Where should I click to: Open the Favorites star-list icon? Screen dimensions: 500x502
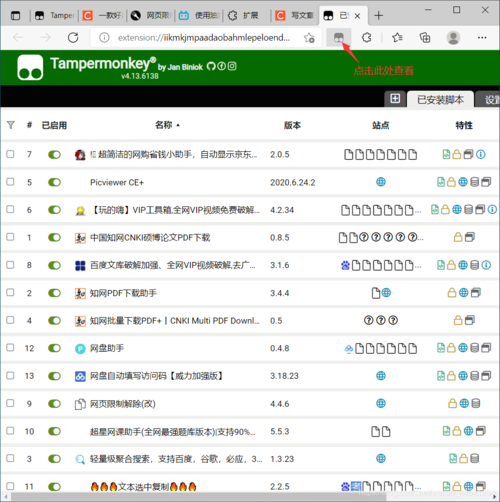[x=397, y=38]
